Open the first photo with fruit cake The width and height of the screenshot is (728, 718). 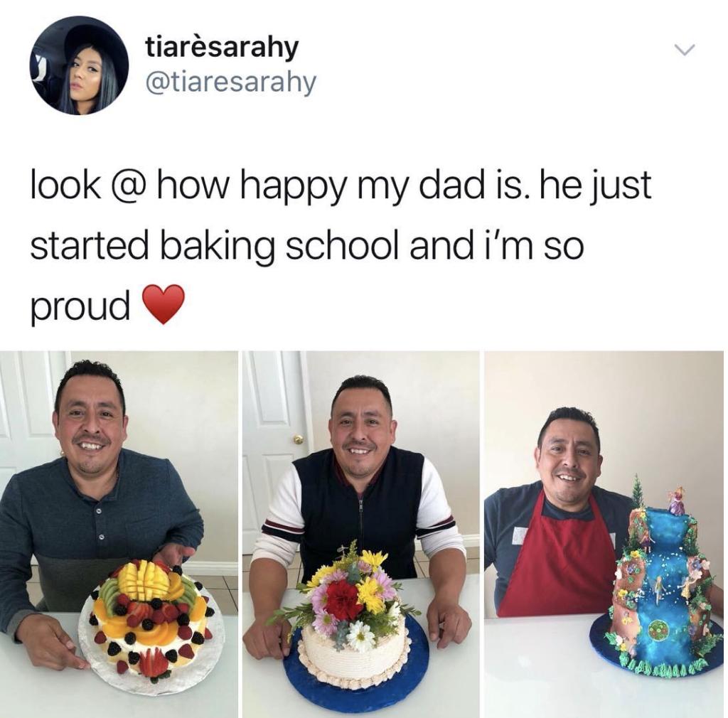[x=119, y=534]
